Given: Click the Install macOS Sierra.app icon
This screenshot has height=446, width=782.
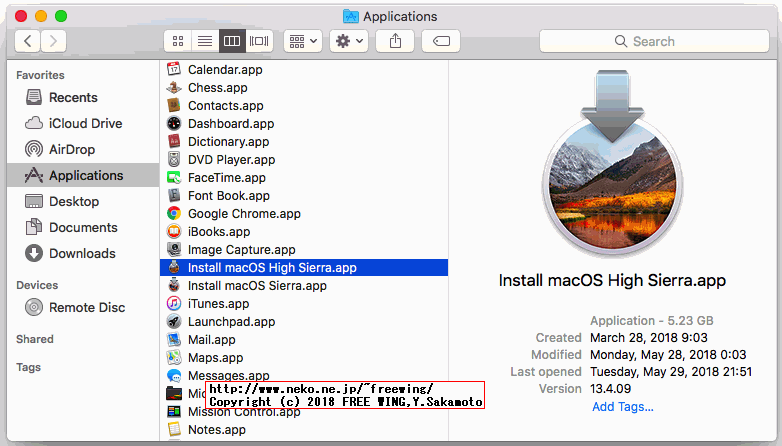Looking at the screenshot, I should [174, 285].
